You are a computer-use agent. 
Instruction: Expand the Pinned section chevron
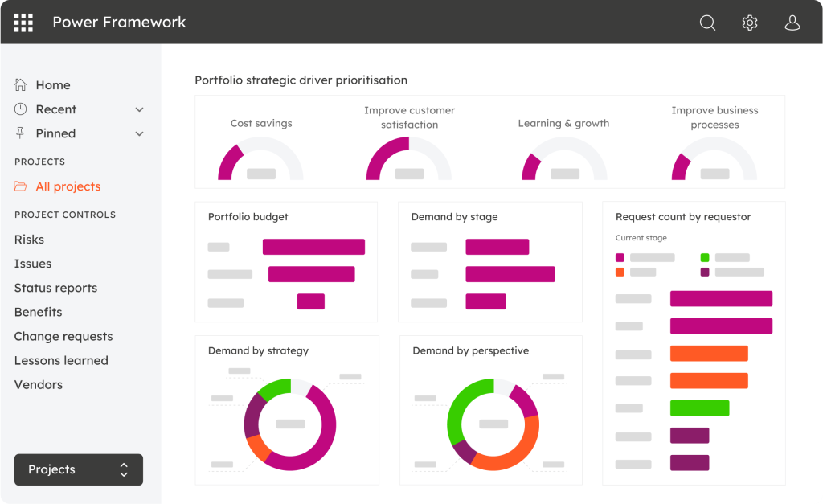point(139,133)
